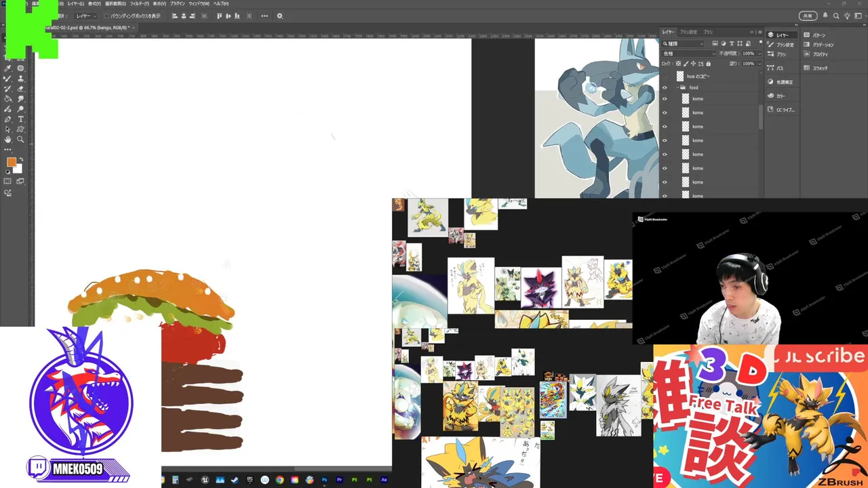
Task: Toggle lock position icon
Action: (693, 64)
